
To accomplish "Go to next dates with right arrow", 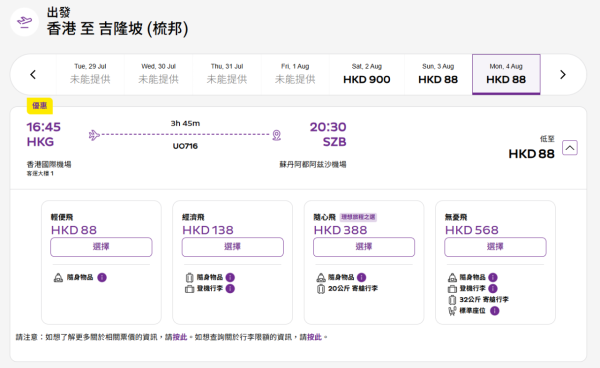I will pos(562,75).
